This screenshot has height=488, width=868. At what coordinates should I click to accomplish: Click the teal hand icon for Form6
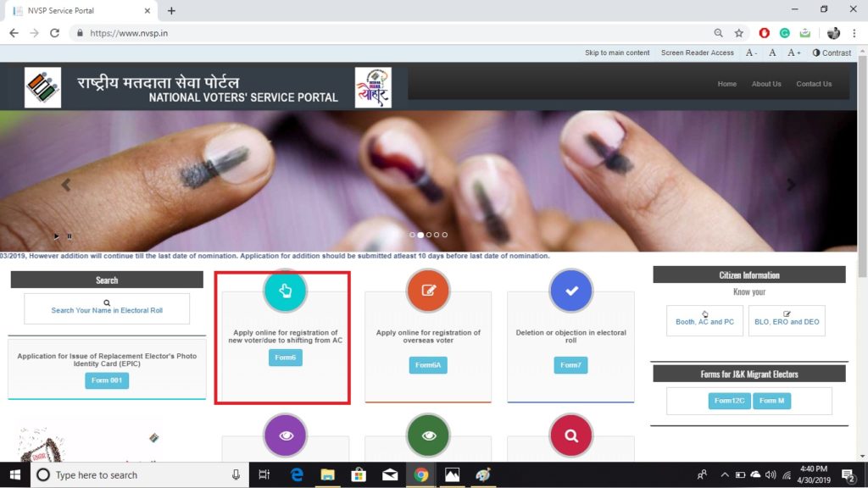(285, 291)
